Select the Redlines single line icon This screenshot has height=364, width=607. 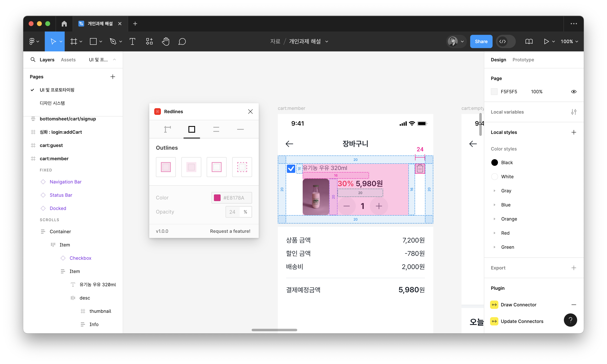[x=240, y=129]
